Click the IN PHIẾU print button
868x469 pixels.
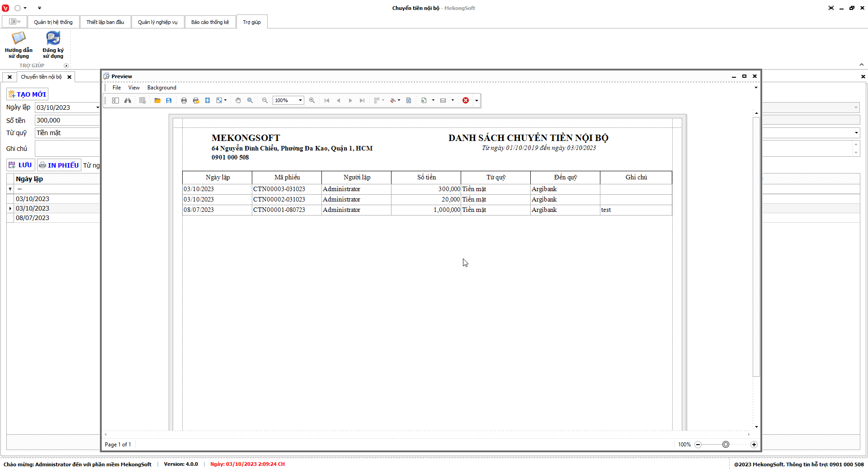click(59, 165)
